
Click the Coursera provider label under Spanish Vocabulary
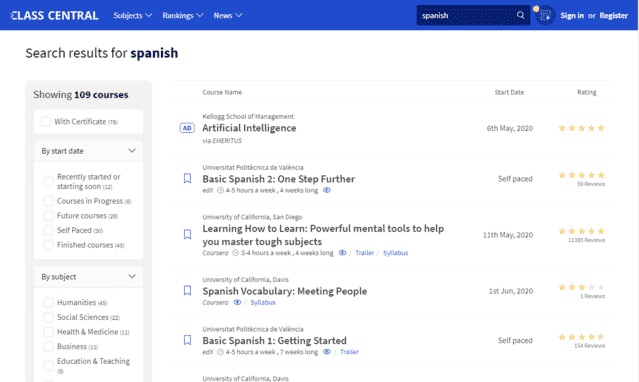pos(215,303)
